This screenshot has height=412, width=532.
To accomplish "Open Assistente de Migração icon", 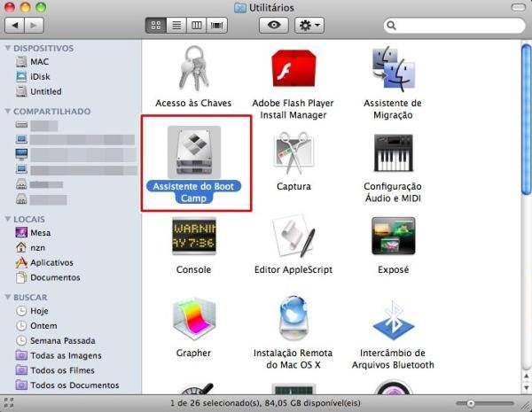I will click(393, 69).
